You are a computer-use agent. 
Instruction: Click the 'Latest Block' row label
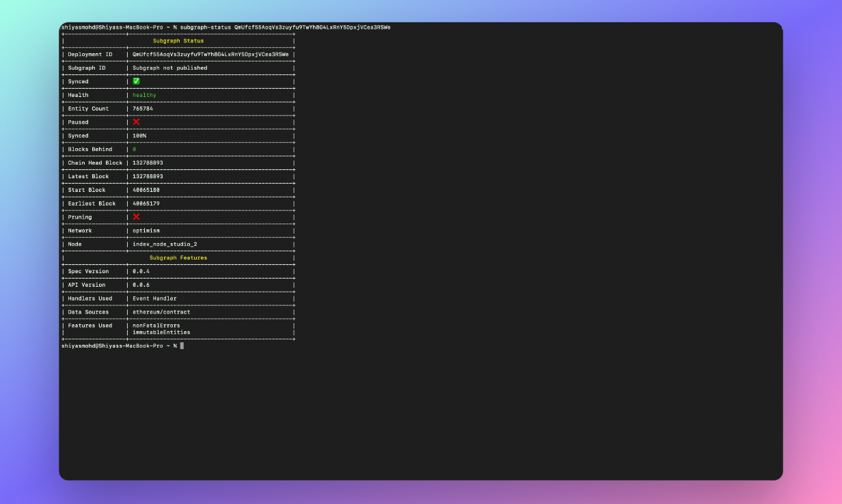(x=89, y=176)
